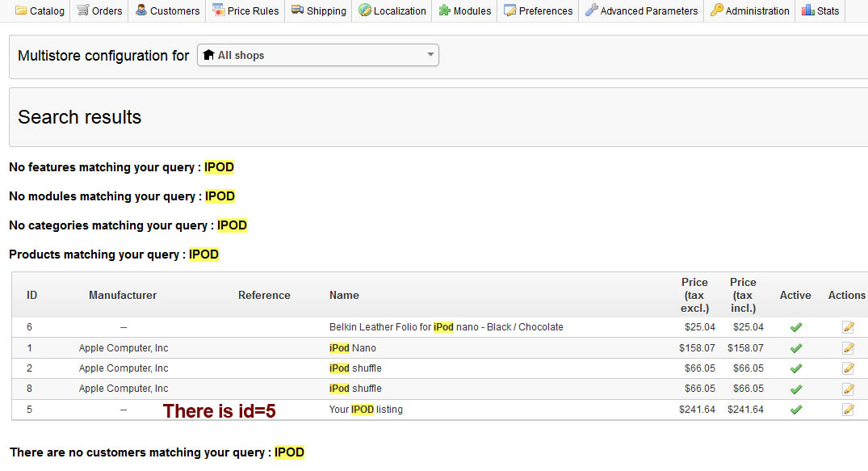The height and width of the screenshot is (471, 868).
Task: Open the Stats tab
Action: tap(820, 11)
